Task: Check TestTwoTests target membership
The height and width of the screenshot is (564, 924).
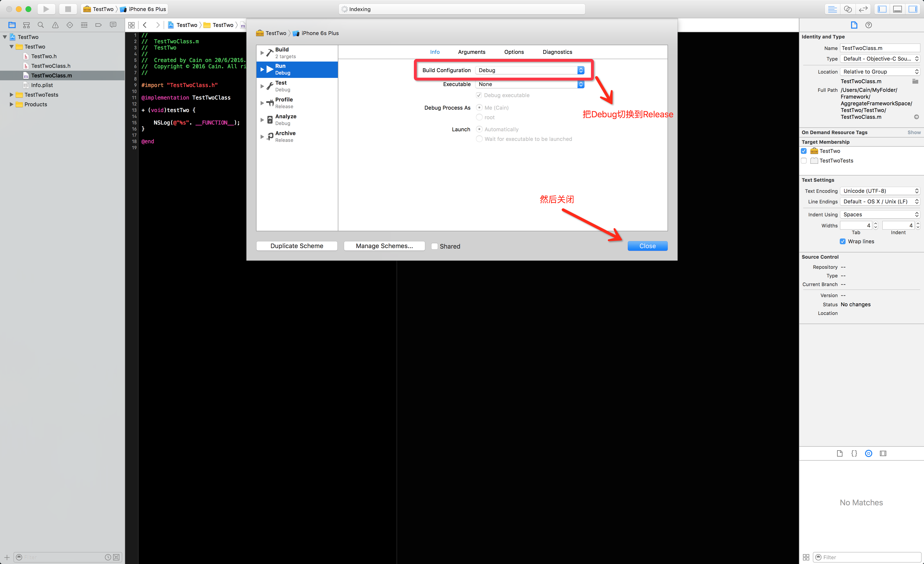Action: click(804, 161)
